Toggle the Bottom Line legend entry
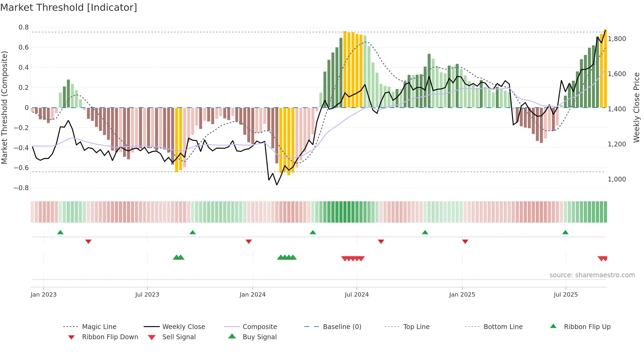644x362 pixels. click(x=494, y=327)
